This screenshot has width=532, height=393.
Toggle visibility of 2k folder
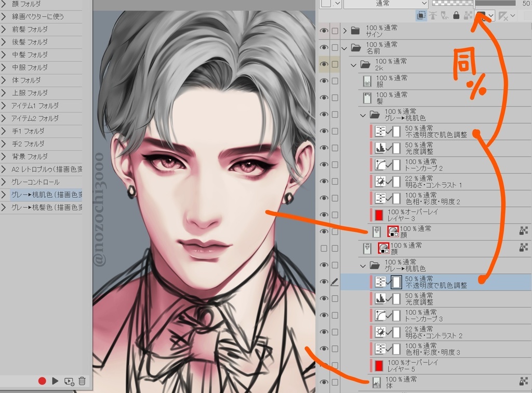point(324,64)
